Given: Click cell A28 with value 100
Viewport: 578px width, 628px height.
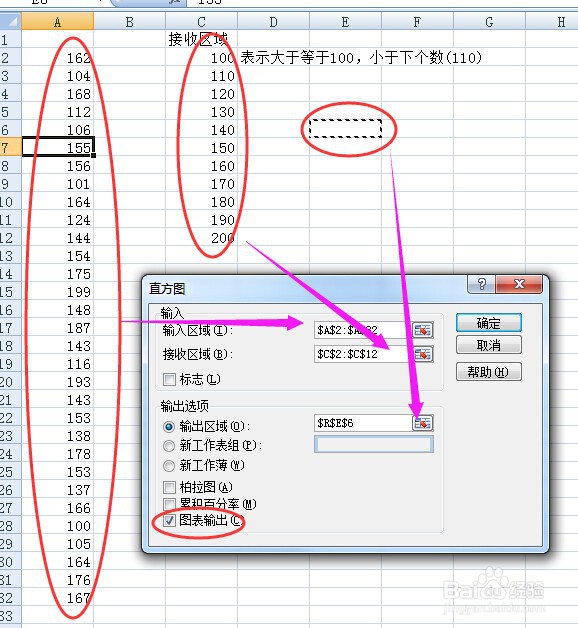Looking at the screenshot, I should pyautogui.click(x=57, y=525).
